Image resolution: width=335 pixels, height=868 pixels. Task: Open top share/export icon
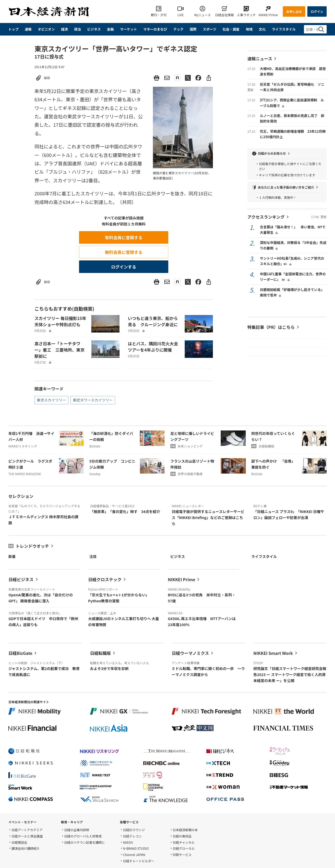point(209,78)
